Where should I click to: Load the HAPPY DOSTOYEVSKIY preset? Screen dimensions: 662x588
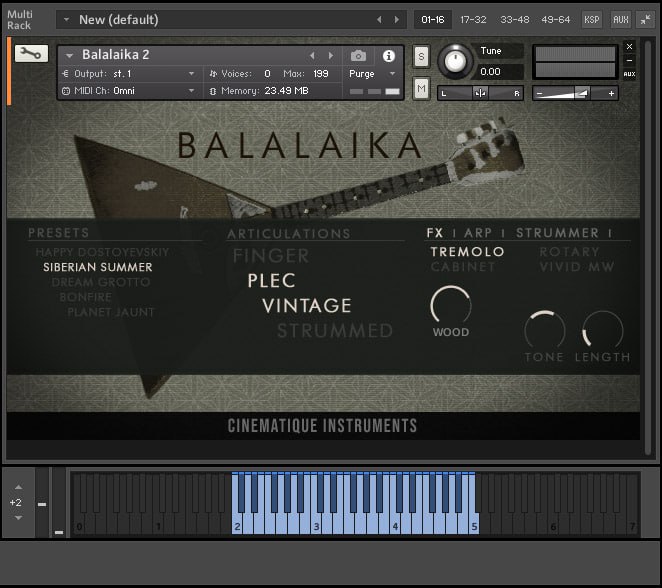pos(102,252)
